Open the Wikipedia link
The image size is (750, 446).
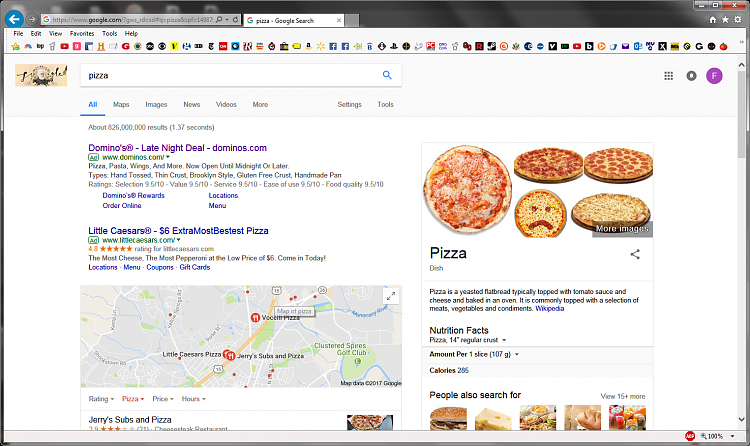coord(550,309)
